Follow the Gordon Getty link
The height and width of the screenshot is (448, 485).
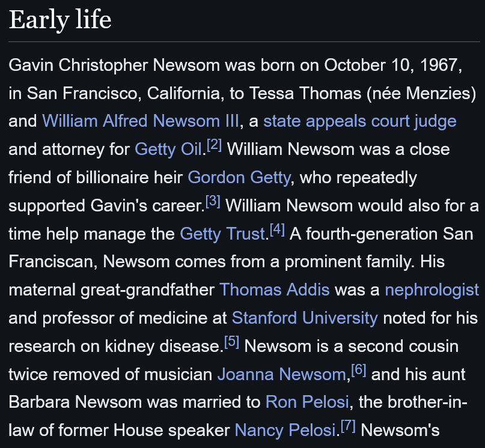click(x=239, y=178)
